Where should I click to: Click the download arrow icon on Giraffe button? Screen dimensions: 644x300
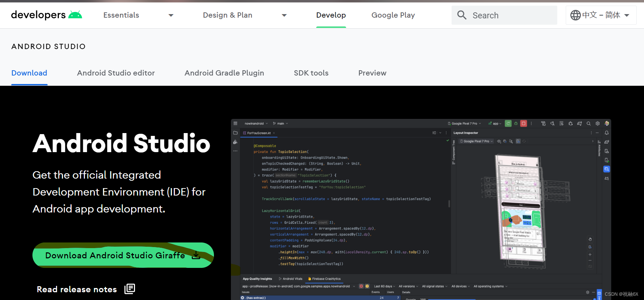tap(196, 255)
